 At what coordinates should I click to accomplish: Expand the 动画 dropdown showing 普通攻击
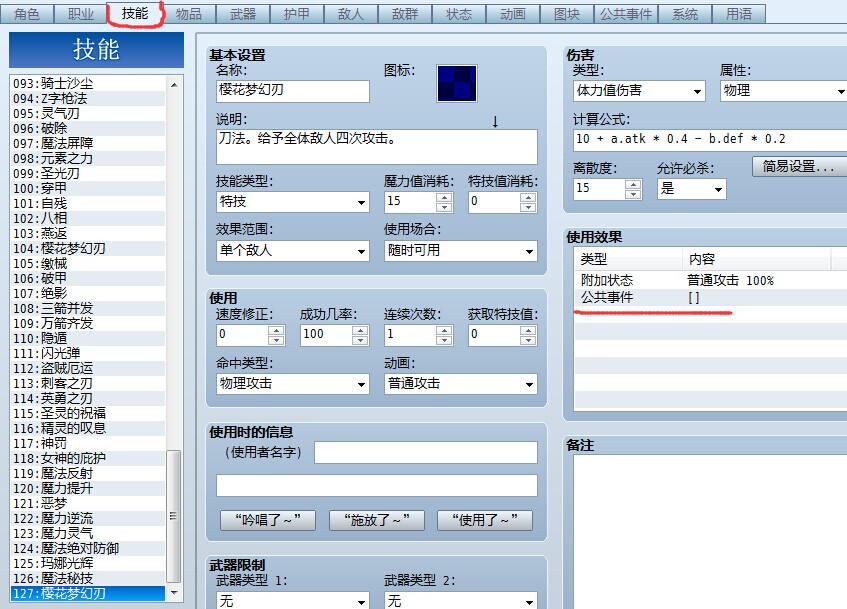(x=461, y=384)
